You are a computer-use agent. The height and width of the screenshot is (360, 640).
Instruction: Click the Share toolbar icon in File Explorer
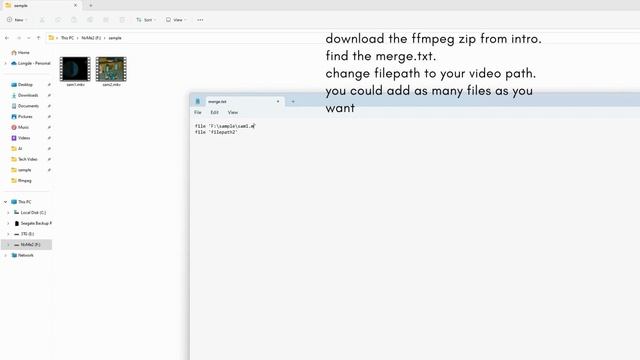tap(106, 20)
